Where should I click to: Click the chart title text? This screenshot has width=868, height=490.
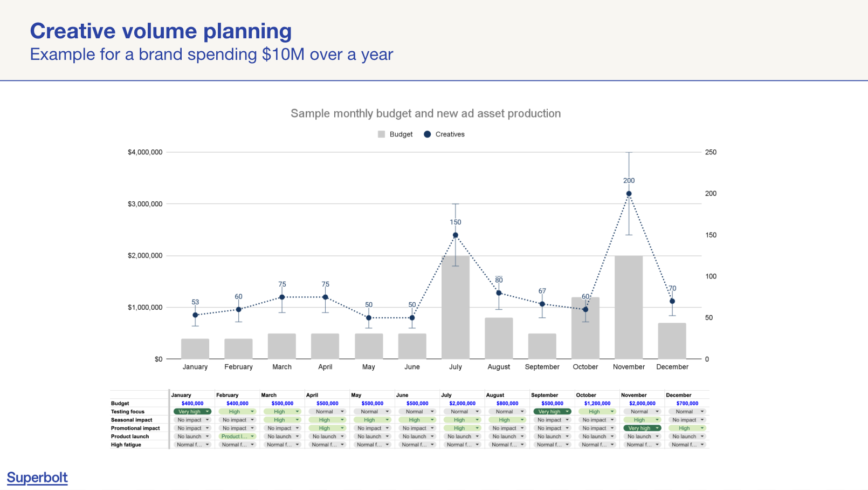coord(426,113)
